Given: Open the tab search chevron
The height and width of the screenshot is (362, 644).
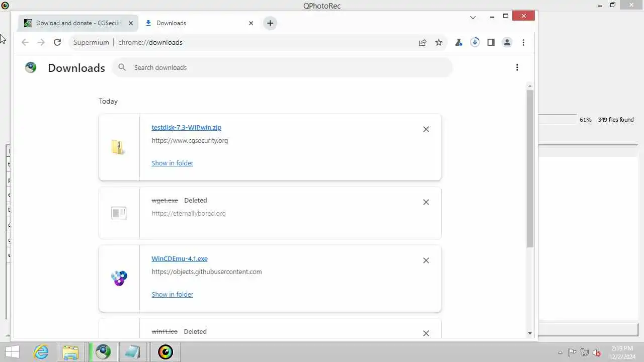Looking at the screenshot, I should click(473, 17).
